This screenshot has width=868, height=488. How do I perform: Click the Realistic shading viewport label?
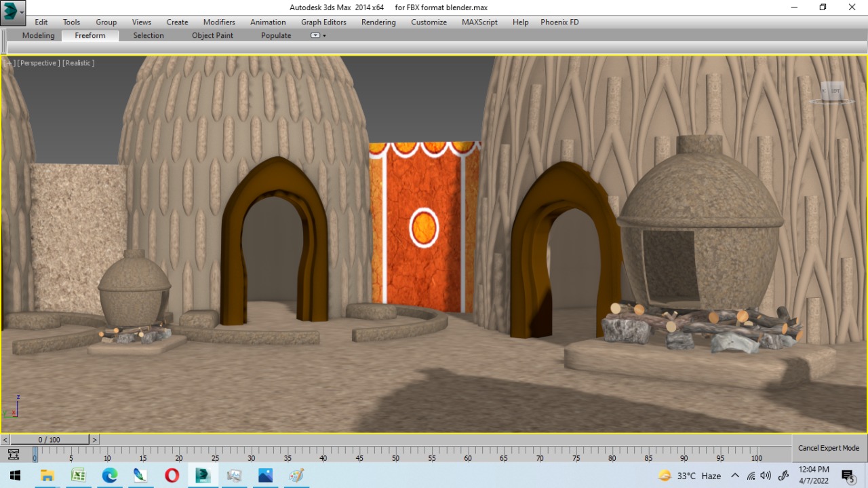(x=79, y=62)
